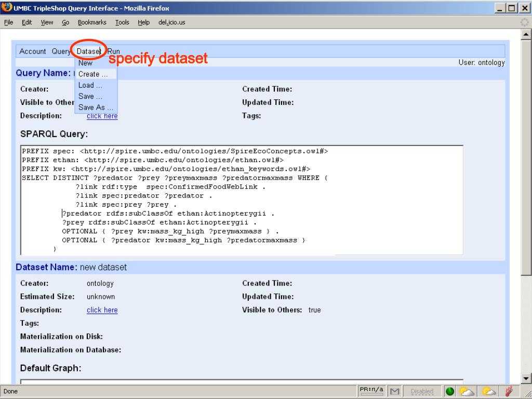Click the 'Materialization on Database:' label
Image resolution: width=532 pixels, height=399 pixels.
[x=71, y=350]
